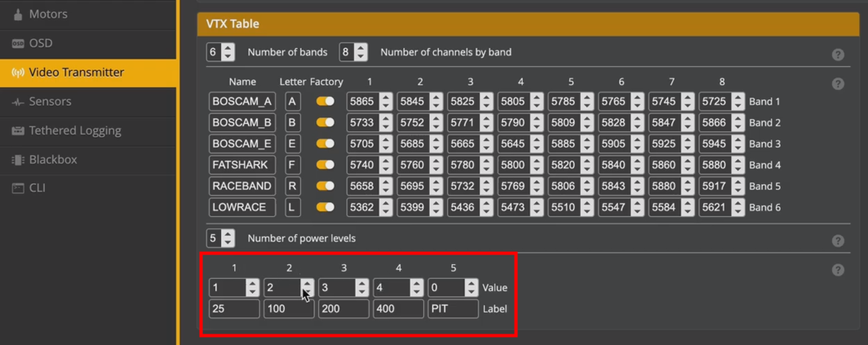Click the Blackbox sidebar icon
This screenshot has width=868, height=345.
click(x=17, y=160)
